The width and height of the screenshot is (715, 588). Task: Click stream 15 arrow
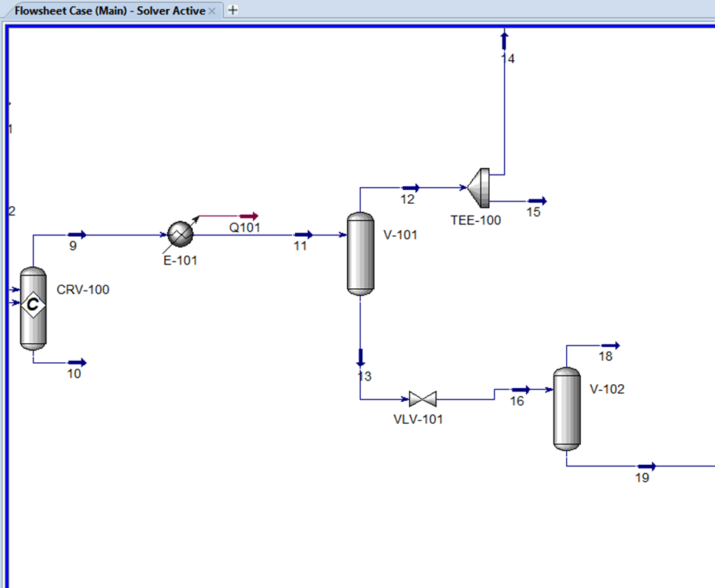coord(538,201)
